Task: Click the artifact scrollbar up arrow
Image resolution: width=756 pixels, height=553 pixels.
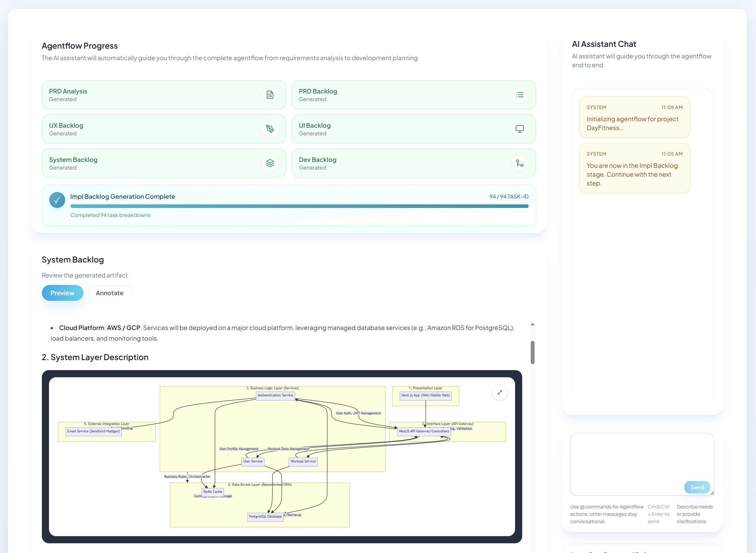Action: click(x=533, y=324)
